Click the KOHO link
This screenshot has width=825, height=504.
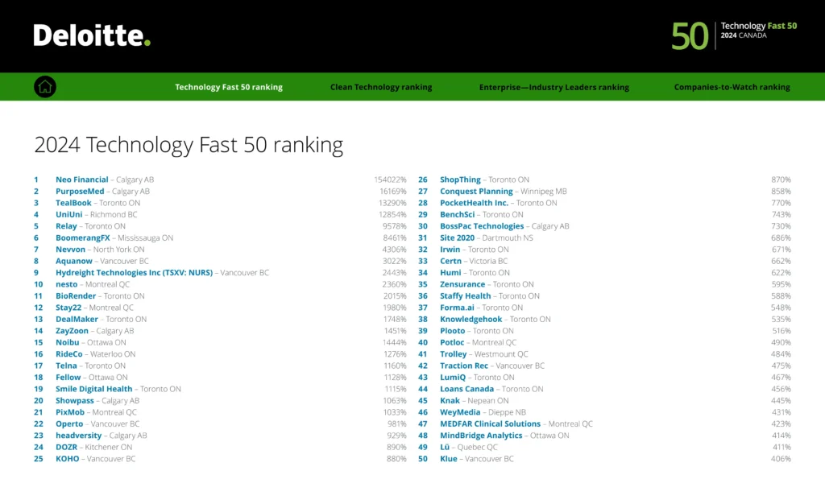click(x=68, y=458)
